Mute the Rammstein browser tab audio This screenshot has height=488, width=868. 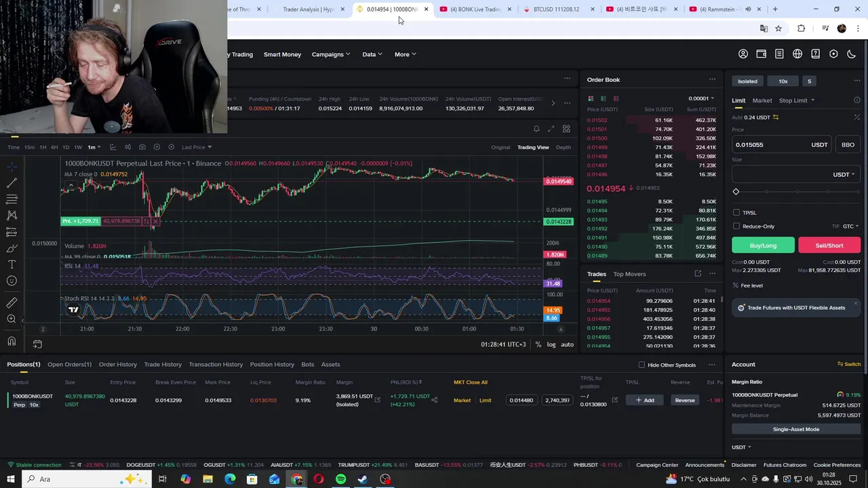pos(748,9)
